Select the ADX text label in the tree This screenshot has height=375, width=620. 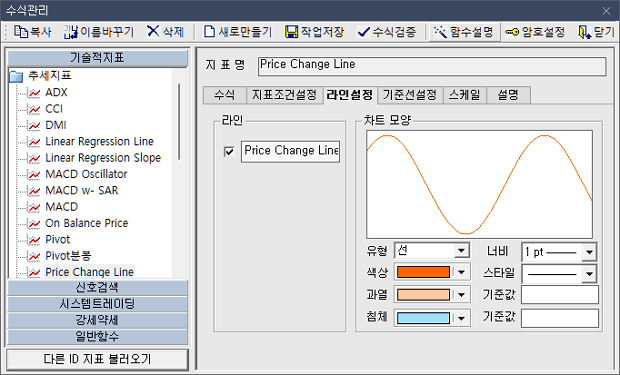(56, 93)
